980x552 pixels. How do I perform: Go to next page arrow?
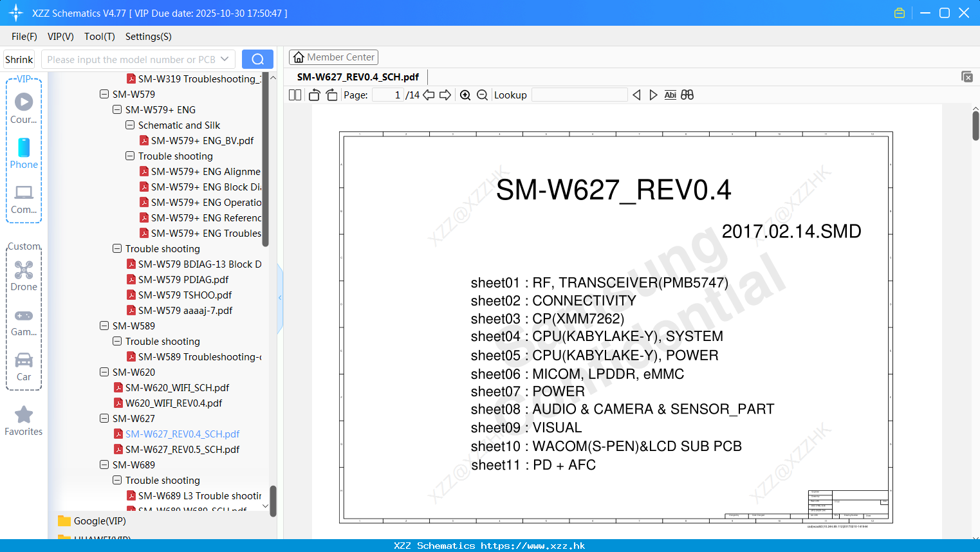(x=445, y=95)
